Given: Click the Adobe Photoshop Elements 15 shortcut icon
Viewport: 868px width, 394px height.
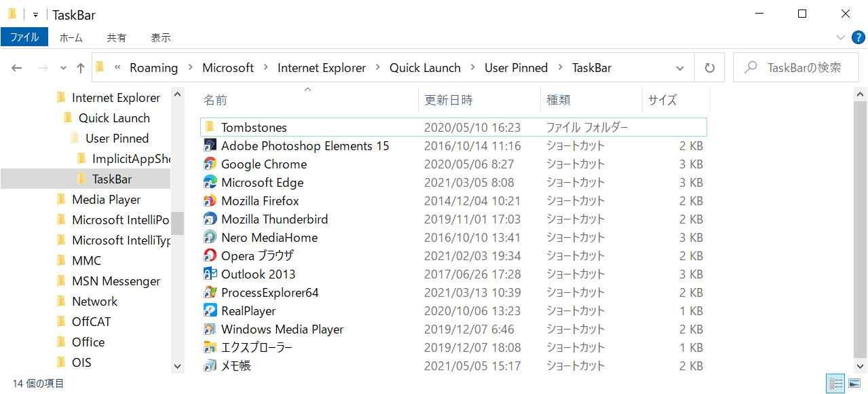Looking at the screenshot, I should click(x=210, y=145).
